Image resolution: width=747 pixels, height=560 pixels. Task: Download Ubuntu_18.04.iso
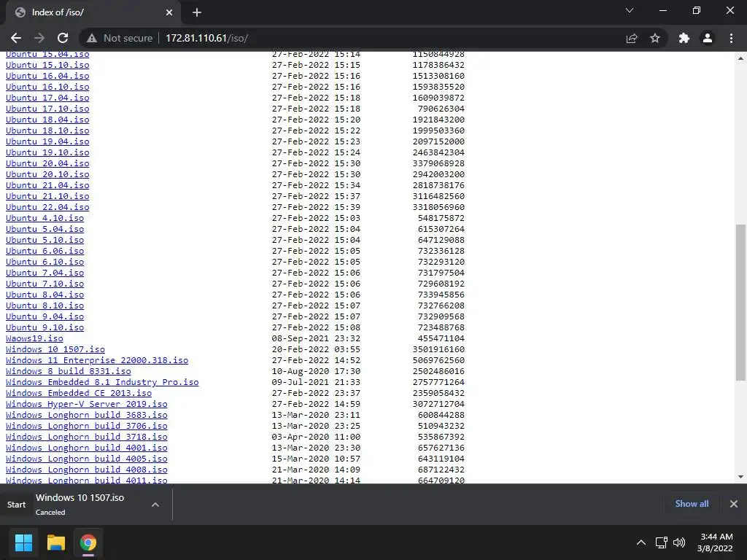pos(47,120)
